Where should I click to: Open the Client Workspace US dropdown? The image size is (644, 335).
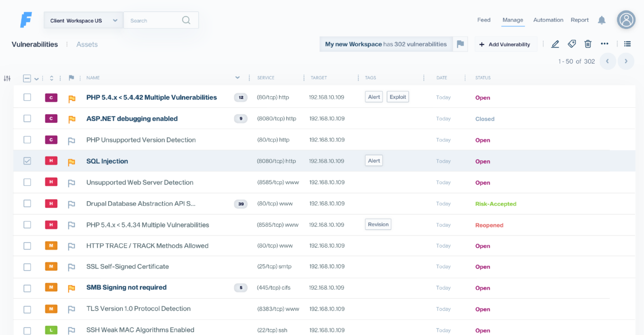coord(83,20)
